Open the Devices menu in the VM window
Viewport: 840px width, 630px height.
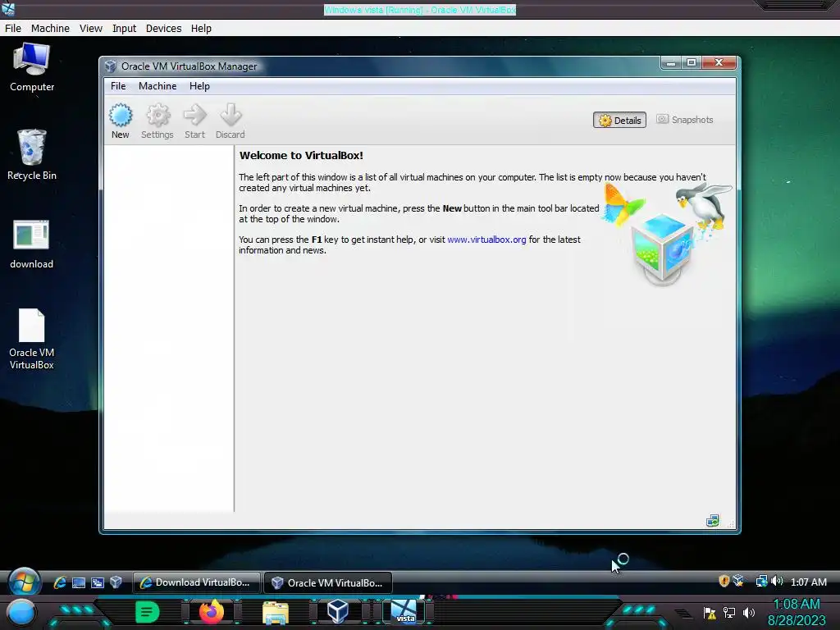pyautogui.click(x=164, y=29)
